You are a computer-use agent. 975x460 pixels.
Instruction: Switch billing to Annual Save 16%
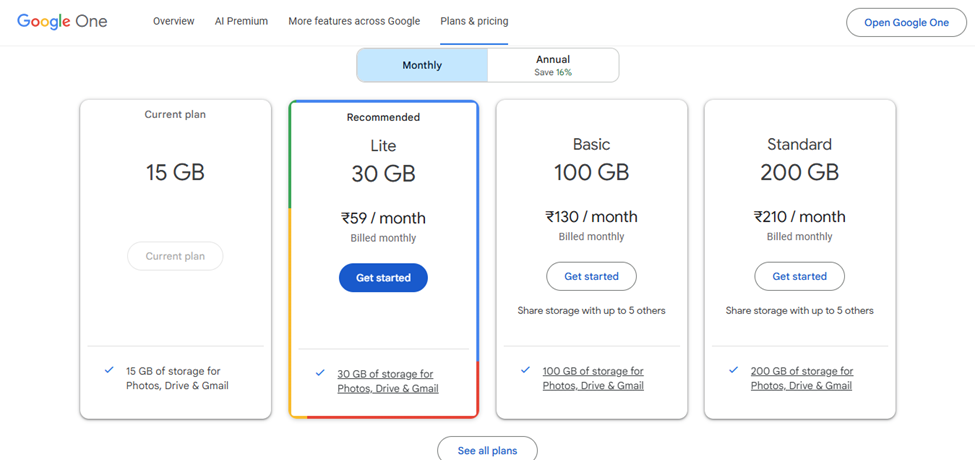(553, 65)
